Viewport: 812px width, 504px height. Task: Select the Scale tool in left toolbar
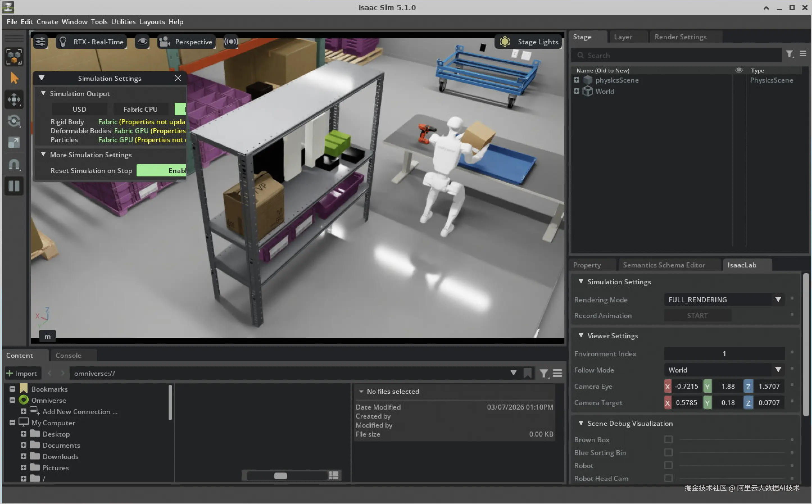tap(14, 142)
